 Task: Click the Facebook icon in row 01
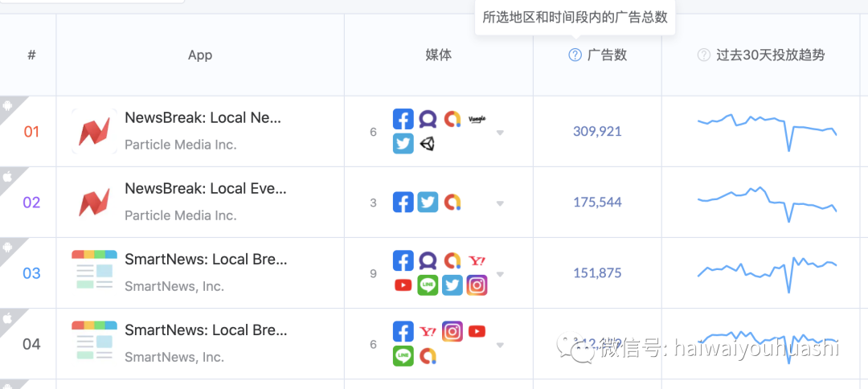[403, 119]
